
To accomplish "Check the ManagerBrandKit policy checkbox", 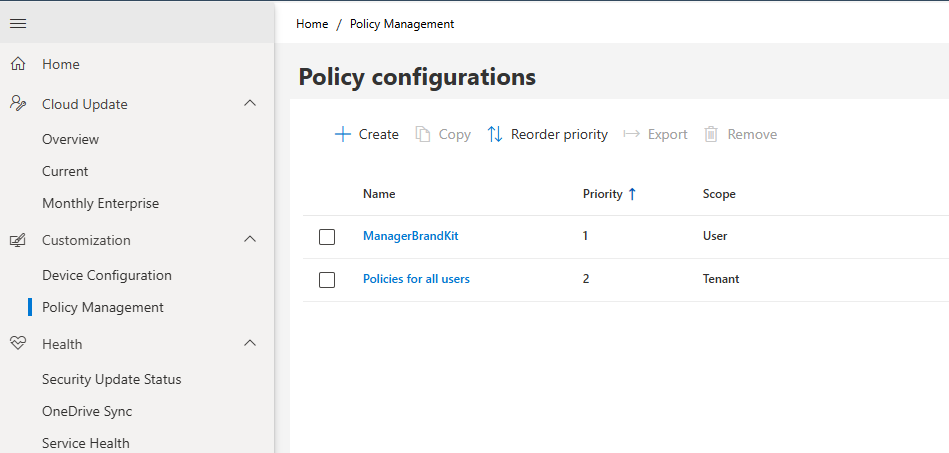I will (327, 237).
